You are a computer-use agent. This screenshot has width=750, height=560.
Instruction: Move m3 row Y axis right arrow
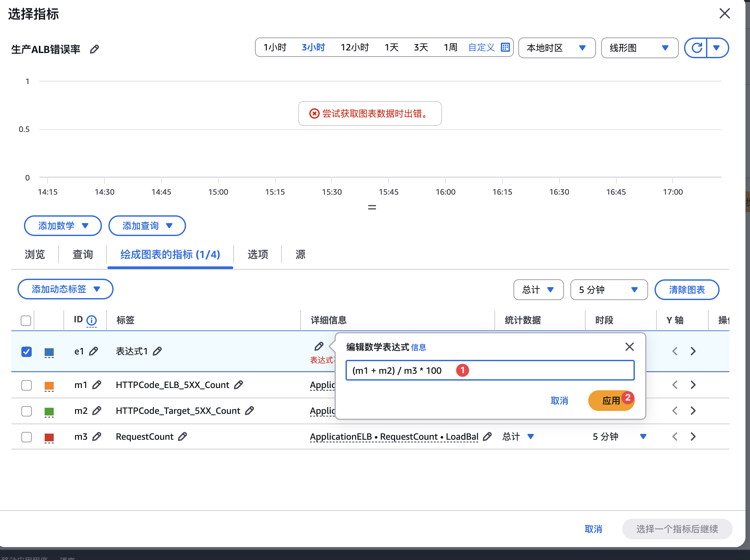693,437
